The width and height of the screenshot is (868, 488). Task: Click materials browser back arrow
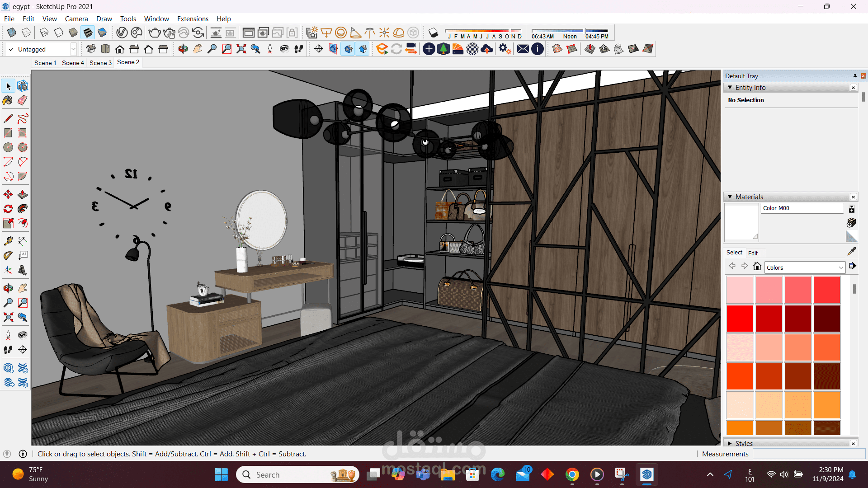732,267
